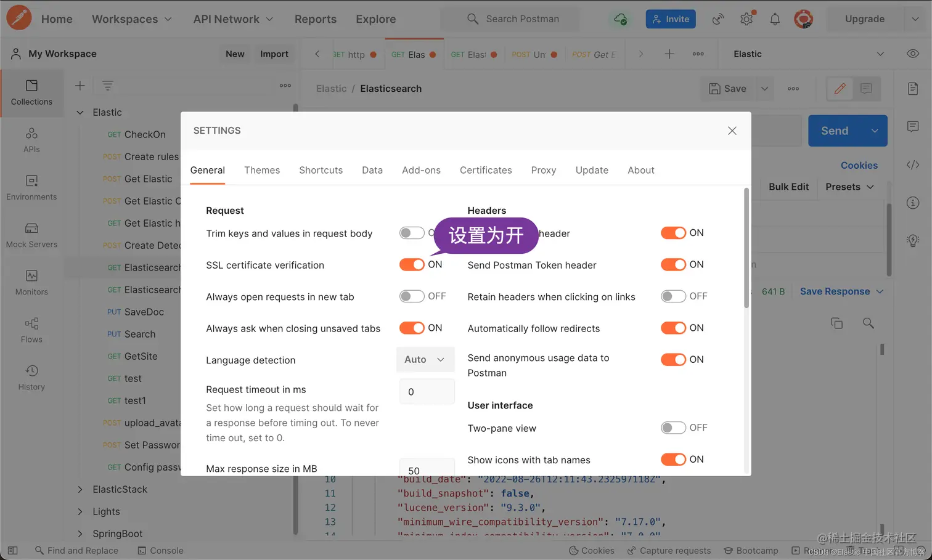932x560 pixels.
Task: Open Collections in the sidebar
Action: click(31, 92)
